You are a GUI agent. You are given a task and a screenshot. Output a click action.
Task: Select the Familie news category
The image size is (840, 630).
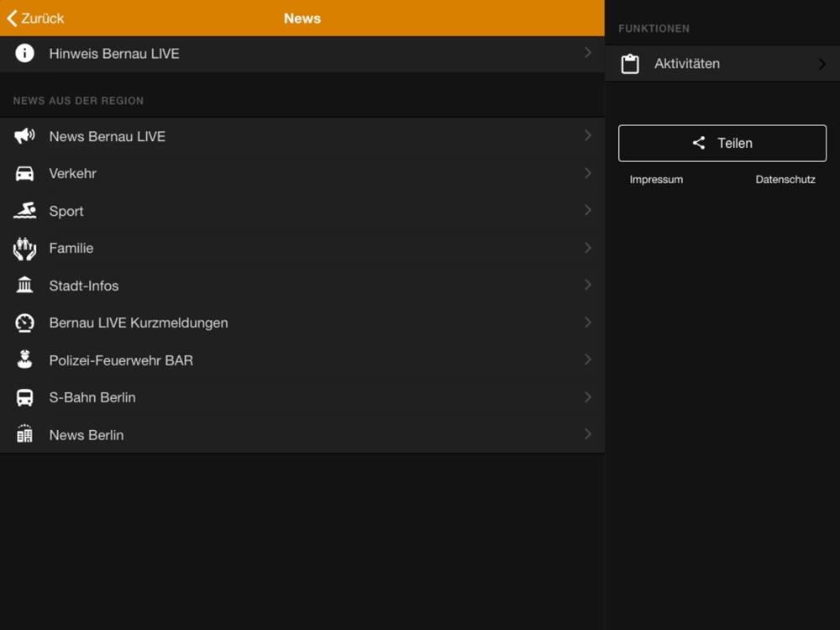(71, 249)
